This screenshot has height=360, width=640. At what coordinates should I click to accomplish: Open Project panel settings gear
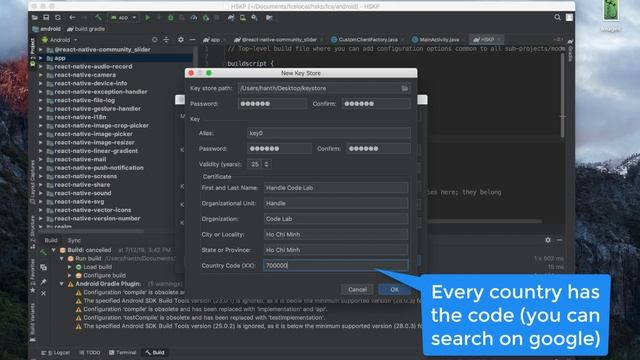pos(180,40)
